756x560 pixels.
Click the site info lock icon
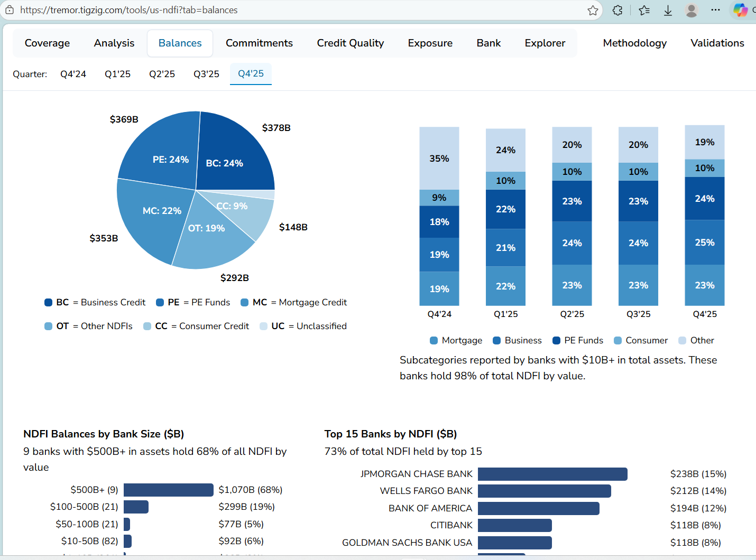pos(10,10)
